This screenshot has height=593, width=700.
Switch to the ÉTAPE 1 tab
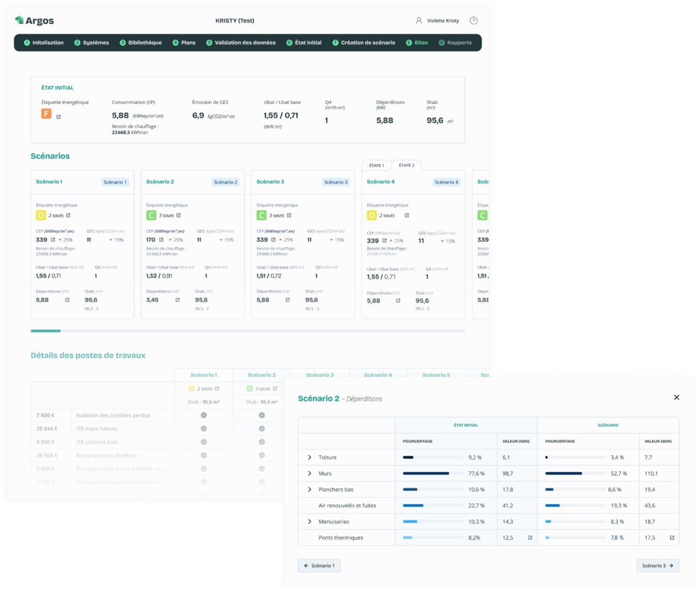[x=376, y=166]
